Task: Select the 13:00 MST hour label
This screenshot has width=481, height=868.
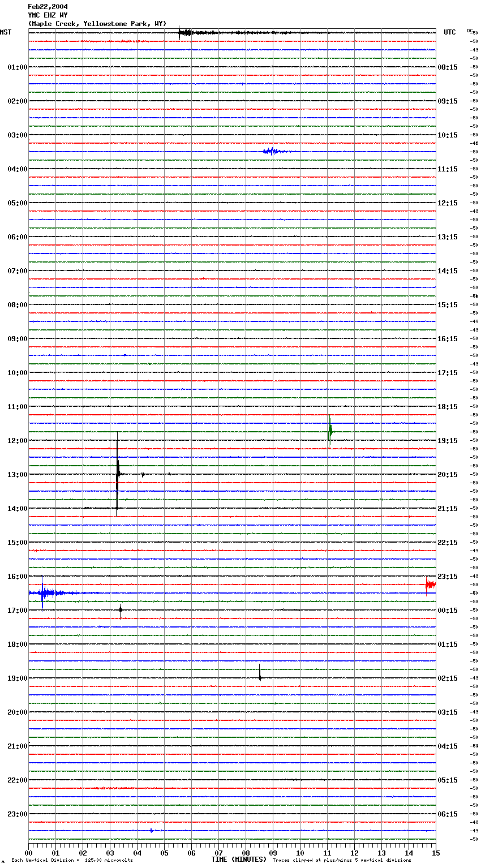Action: (17, 475)
